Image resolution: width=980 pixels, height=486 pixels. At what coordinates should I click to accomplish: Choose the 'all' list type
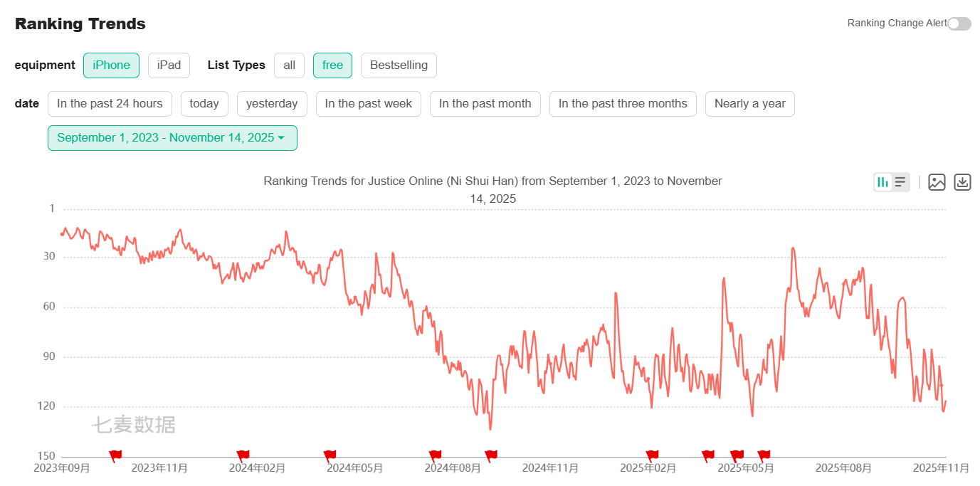[x=289, y=65]
